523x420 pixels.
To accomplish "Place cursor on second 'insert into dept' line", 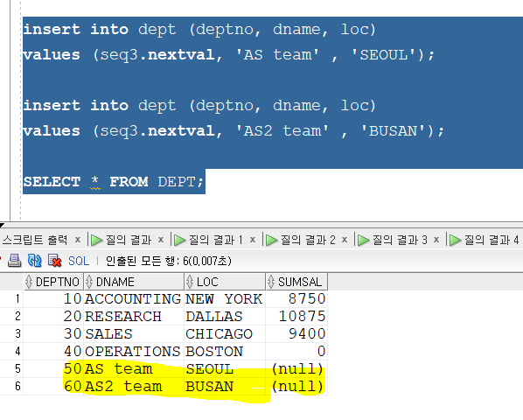I will 199,105.
